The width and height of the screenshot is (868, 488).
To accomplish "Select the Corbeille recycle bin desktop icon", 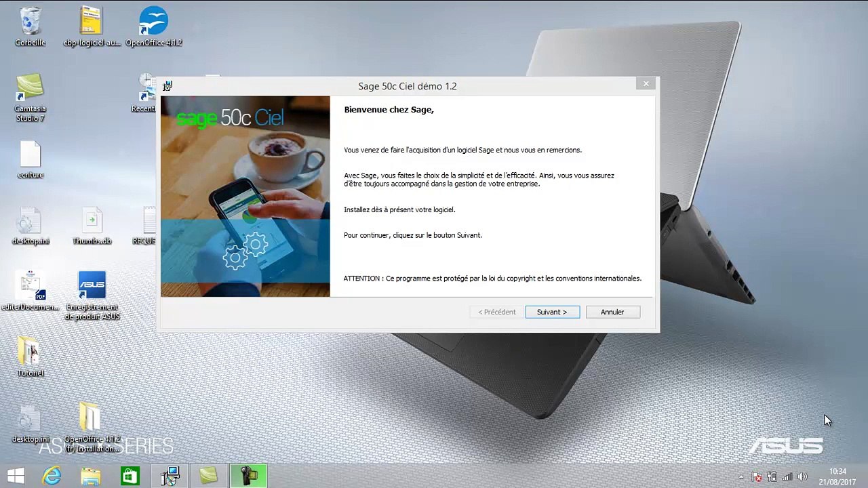I will pyautogui.click(x=31, y=27).
